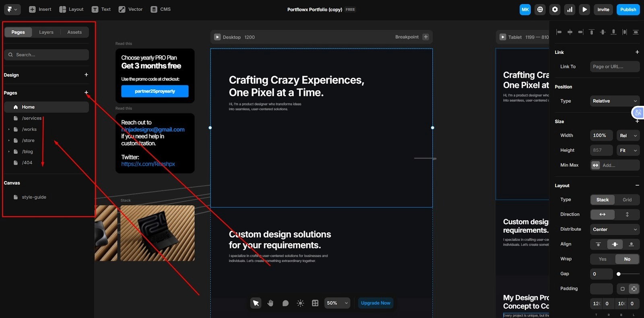Screen dimensions: 644x318
Task: Set direction to vertical
Action: (627, 215)
